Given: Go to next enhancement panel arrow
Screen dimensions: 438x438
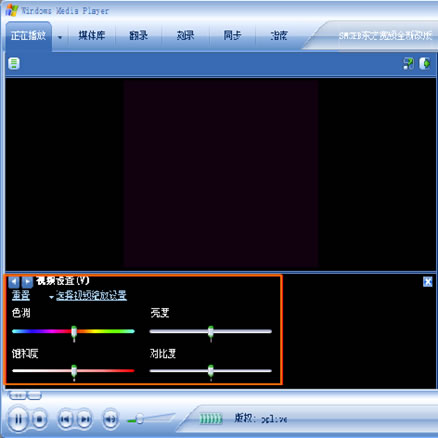Looking at the screenshot, I should point(27,282).
